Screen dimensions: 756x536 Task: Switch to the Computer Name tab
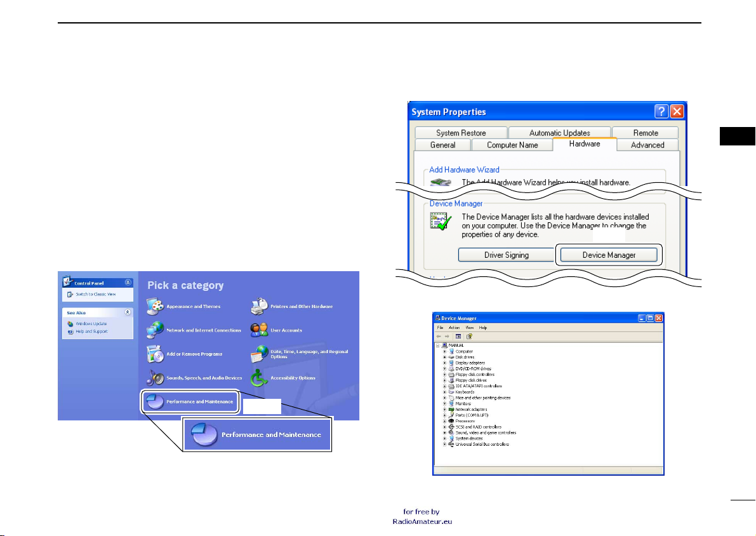point(512,145)
